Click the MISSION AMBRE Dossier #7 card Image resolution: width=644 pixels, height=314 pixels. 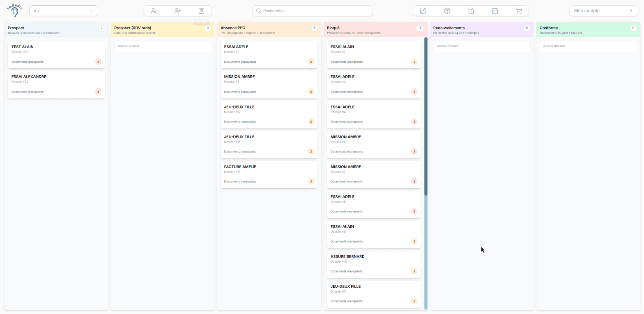tap(374, 174)
